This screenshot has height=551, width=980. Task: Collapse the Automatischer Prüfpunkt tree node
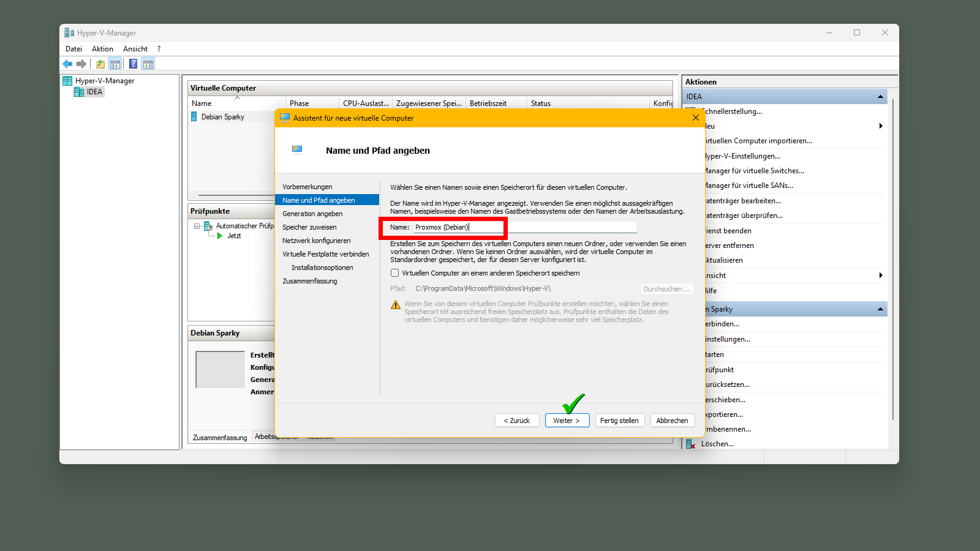point(197,226)
